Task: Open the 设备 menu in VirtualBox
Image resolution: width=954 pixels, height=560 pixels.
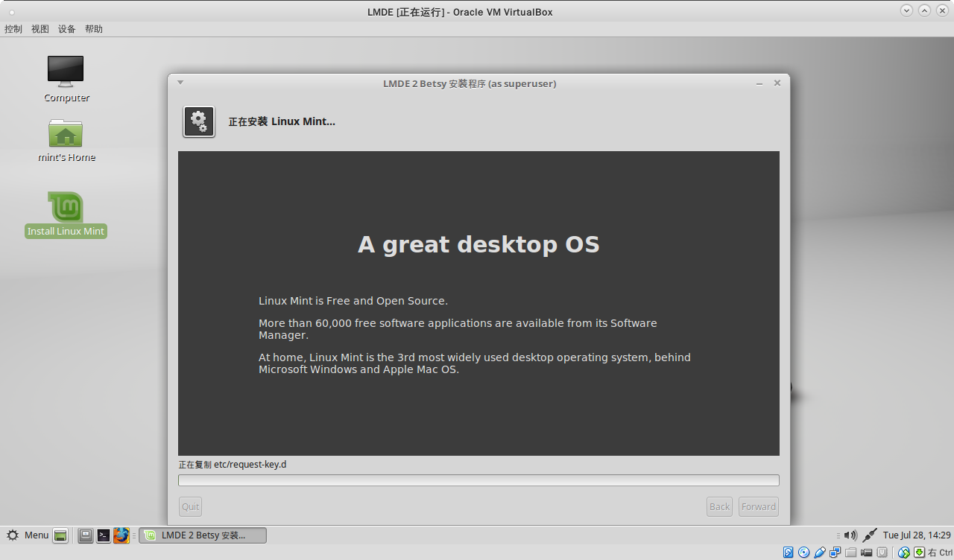Action: 67,29
